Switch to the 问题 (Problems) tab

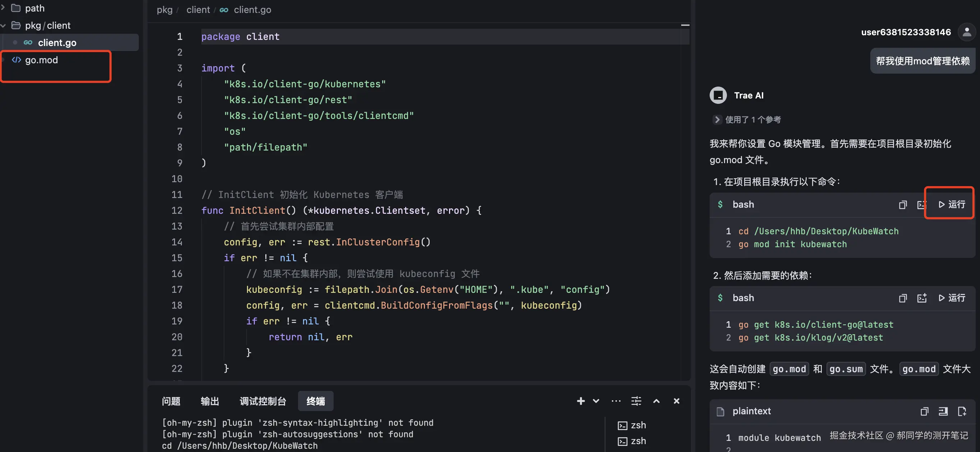171,401
